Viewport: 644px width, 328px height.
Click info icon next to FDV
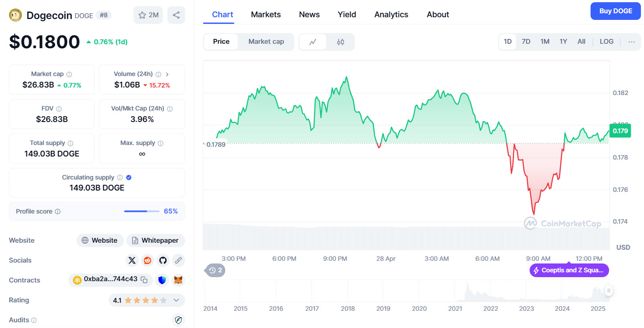click(59, 109)
